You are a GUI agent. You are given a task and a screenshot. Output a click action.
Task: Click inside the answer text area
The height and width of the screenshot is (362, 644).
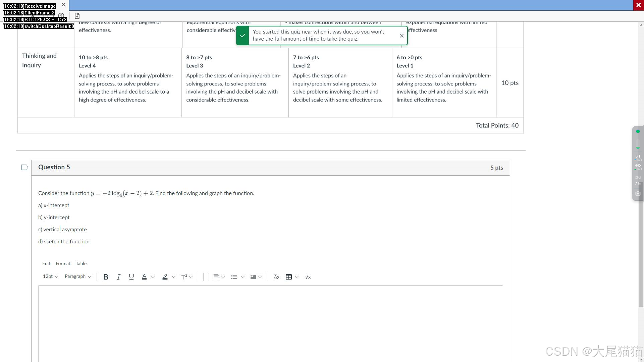(270, 322)
